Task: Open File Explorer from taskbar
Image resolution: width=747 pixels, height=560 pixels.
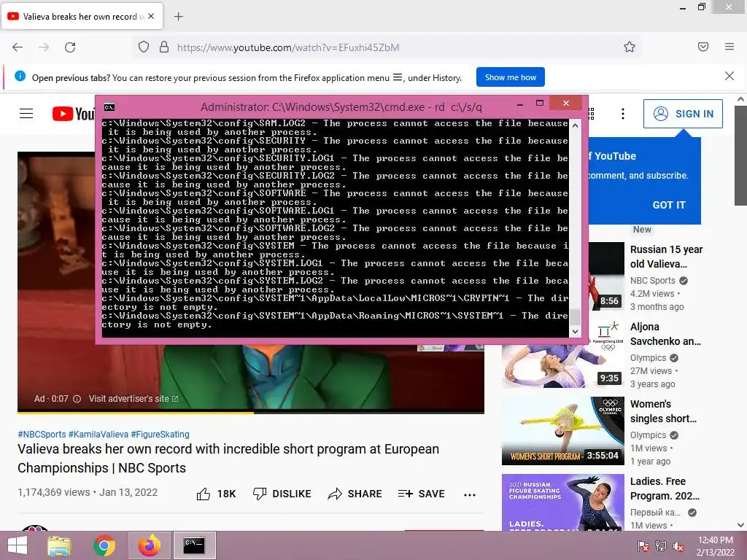Action: tap(59, 545)
